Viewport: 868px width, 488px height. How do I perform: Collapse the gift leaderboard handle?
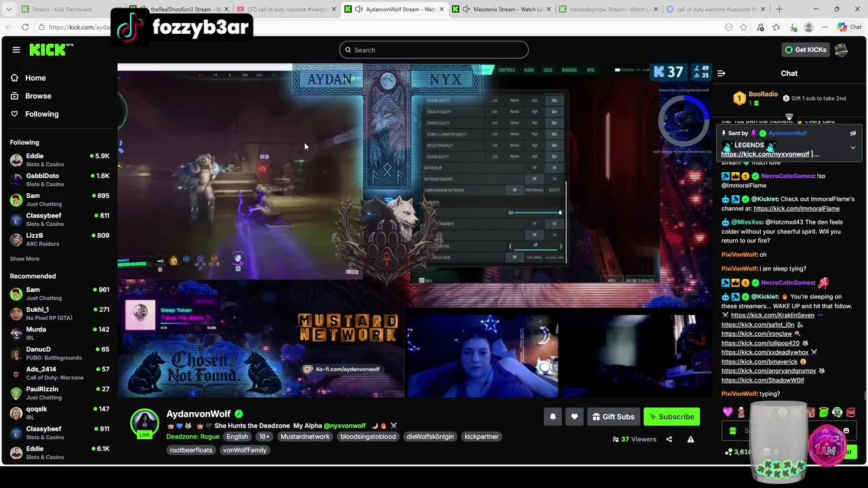tap(789, 117)
